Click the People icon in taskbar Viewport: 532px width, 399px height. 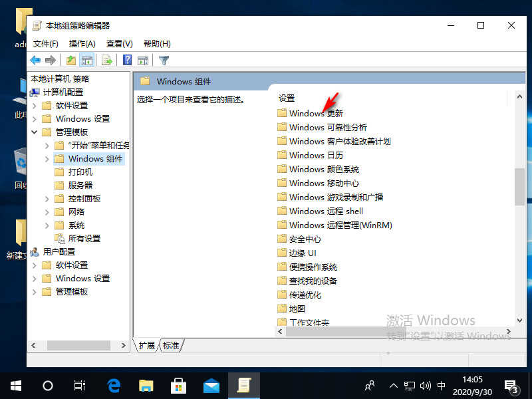point(370,386)
